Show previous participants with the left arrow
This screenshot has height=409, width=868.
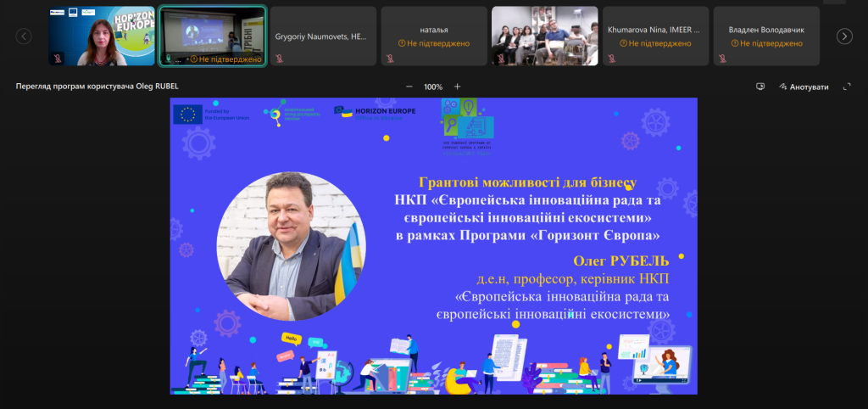click(24, 36)
